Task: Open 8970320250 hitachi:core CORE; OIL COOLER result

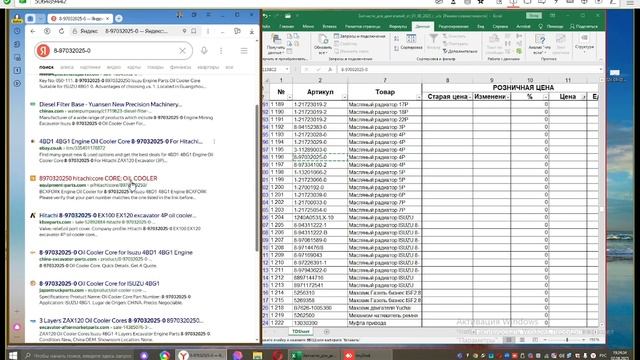Action: (98, 178)
